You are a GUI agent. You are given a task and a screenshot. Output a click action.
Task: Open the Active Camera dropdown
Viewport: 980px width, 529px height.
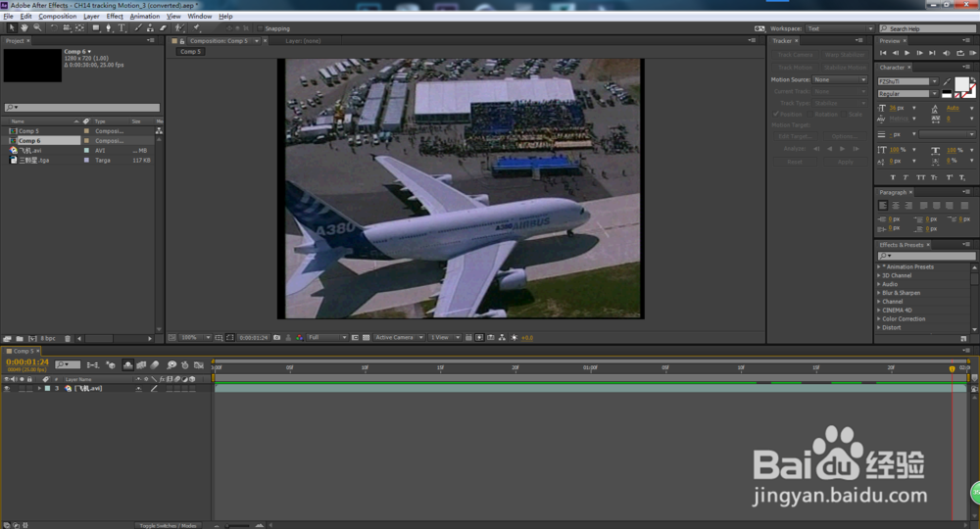(x=399, y=337)
